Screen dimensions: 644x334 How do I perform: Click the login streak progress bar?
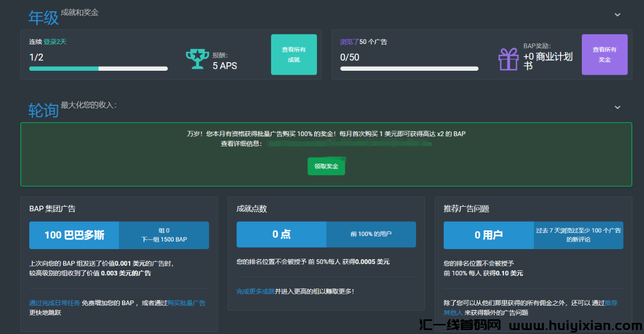pyautogui.click(x=98, y=68)
